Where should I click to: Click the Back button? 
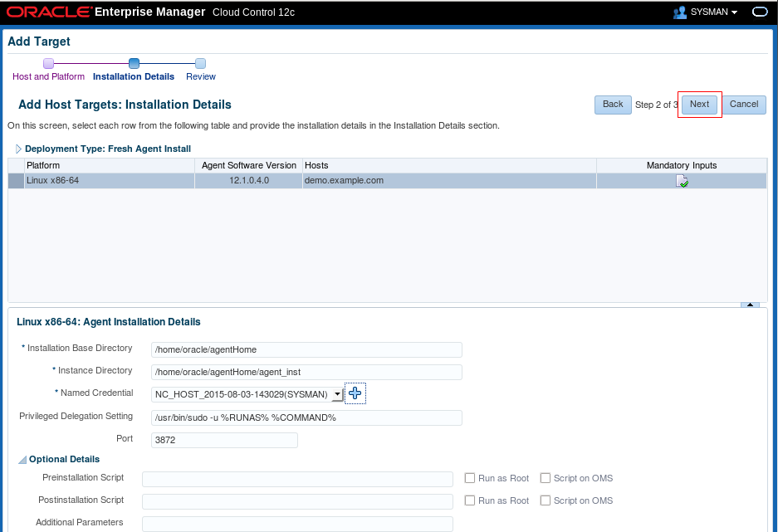[613, 105]
